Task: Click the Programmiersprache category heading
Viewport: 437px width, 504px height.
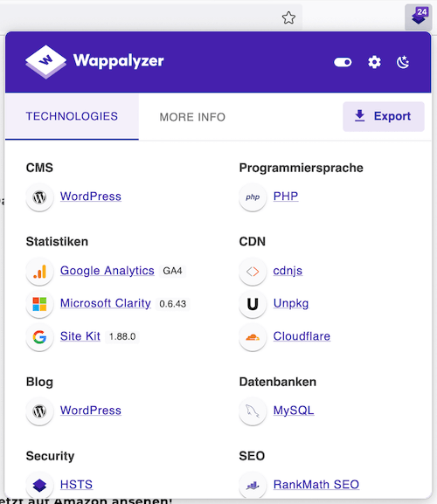Action: click(301, 168)
